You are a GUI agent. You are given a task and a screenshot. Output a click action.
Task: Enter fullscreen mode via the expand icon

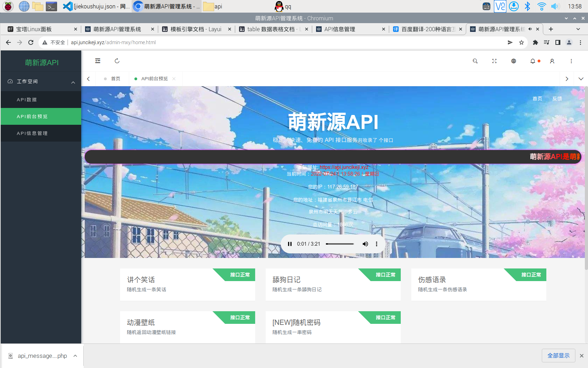point(494,61)
